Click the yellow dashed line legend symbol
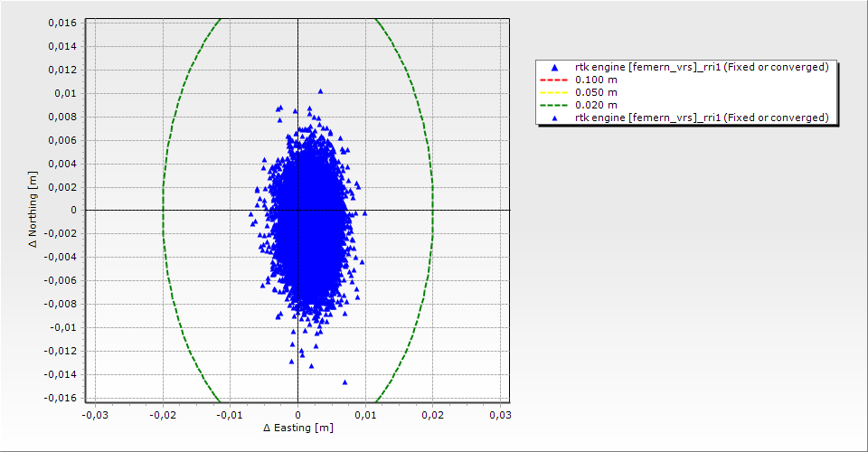Image resolution: width=868 pixels, height=452 pixels. tap(554, 93)
